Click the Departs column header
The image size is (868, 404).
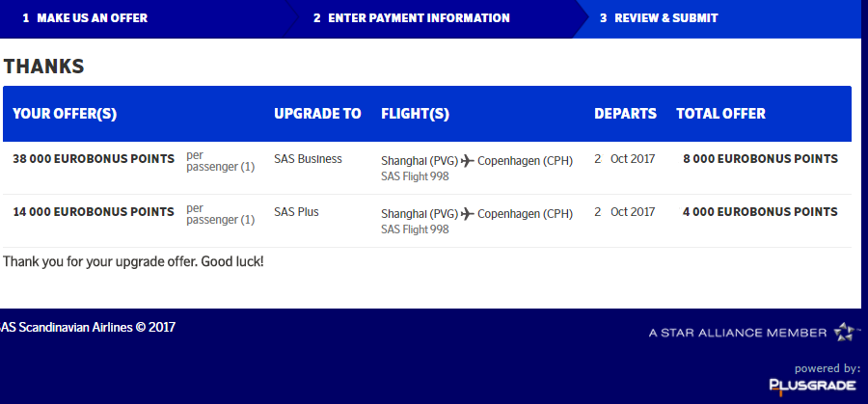point(625,114)
